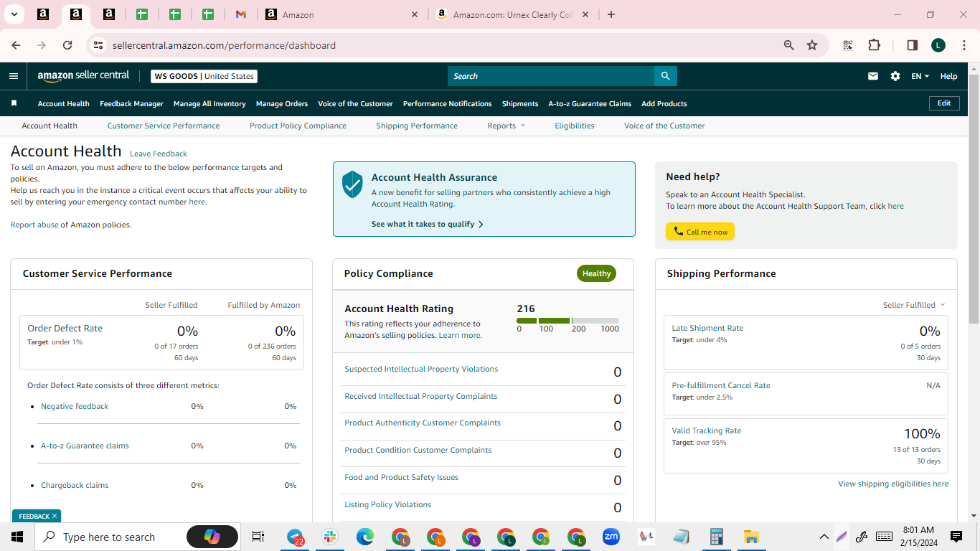The height and width of the screenshot is (551, 980).
Task: Open the Copilot icon in taskbar search
Action: coord(212,537)
